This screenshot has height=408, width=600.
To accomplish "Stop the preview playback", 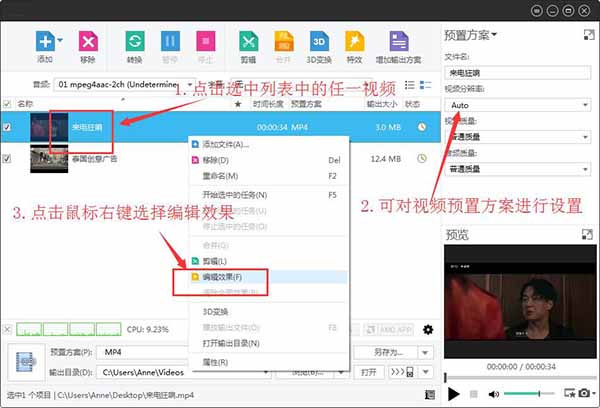I will tap(474, 394).
